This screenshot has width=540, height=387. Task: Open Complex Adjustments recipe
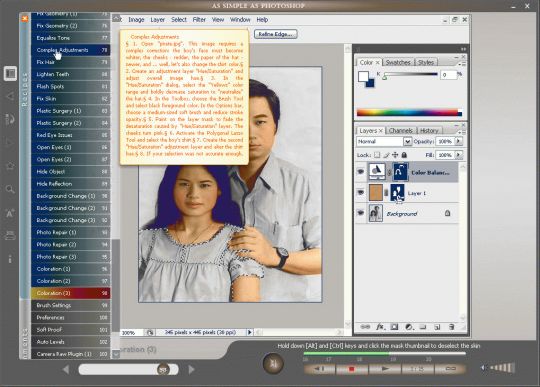tap(71, 50)
